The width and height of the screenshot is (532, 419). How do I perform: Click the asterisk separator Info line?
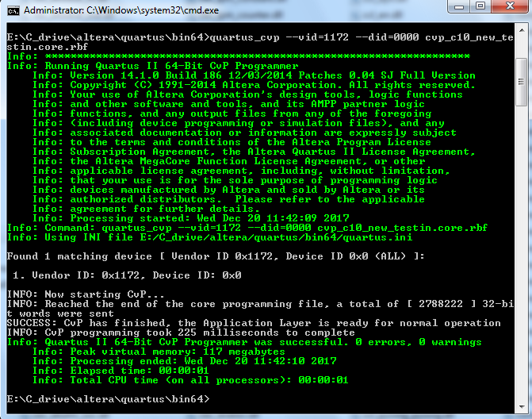(238, 56)
